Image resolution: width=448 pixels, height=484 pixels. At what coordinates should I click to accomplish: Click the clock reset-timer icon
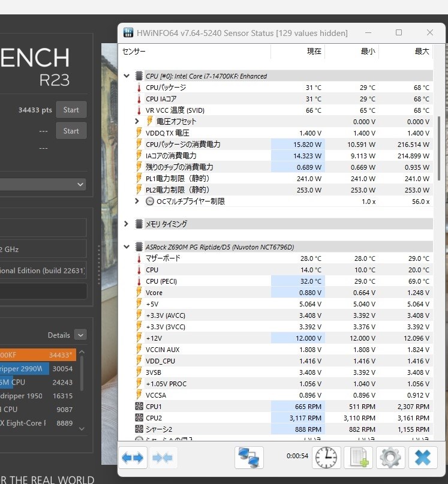326,458
